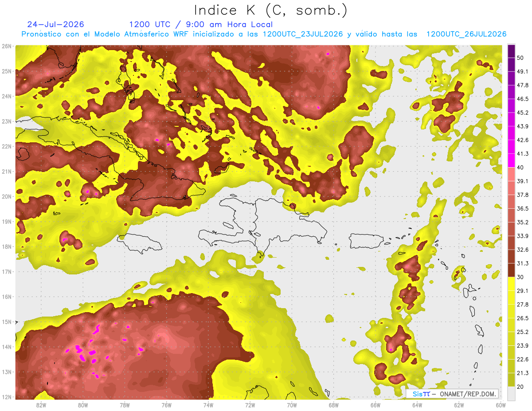Click the latitude label '12N'
This screenshot has height=411, width=532.
[7, 397]
